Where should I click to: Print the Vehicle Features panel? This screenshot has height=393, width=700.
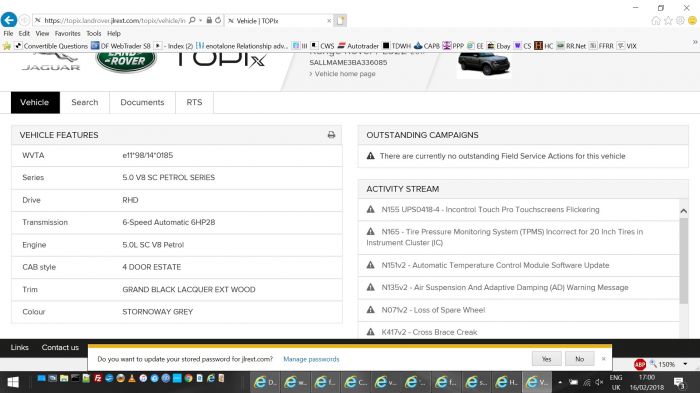[331, 135]
